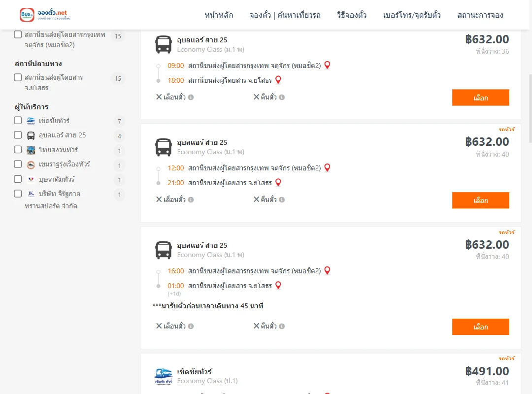Viewport: 532px width, 394px height.
Task: Click the 21:00 arrival time
Action: (176, 183)
